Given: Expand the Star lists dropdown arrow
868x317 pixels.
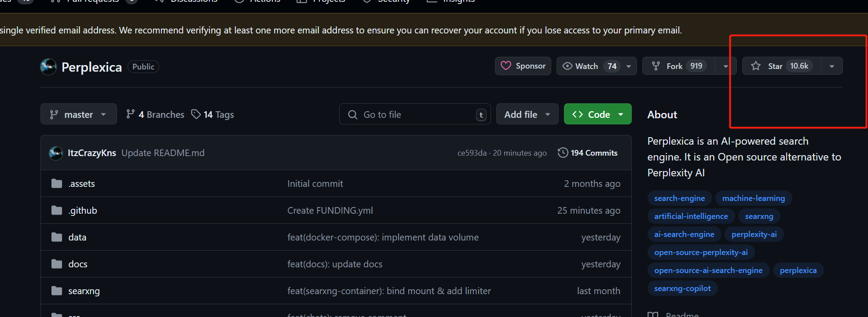Looking at the screenshot, I should (x=831, y=66).
